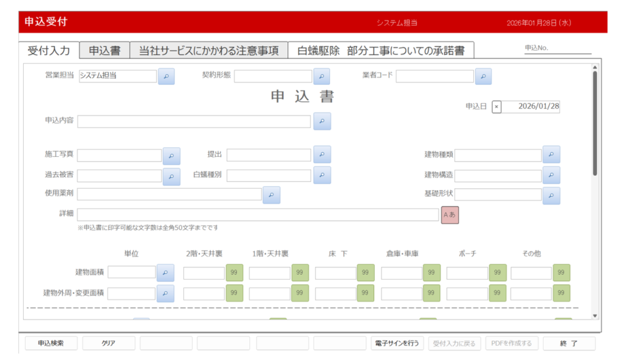Click the vertical scrollbar down arrow

(x=595, y=316)
